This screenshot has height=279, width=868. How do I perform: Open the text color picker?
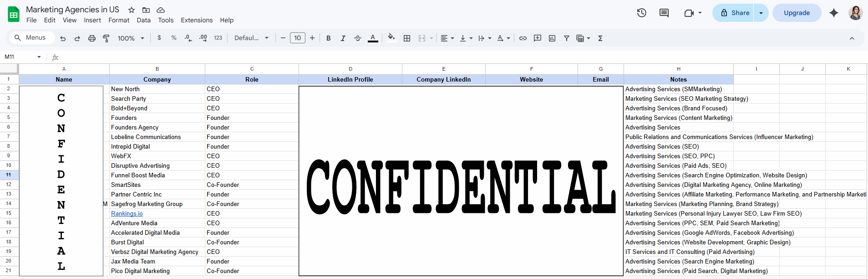point(373,38)
